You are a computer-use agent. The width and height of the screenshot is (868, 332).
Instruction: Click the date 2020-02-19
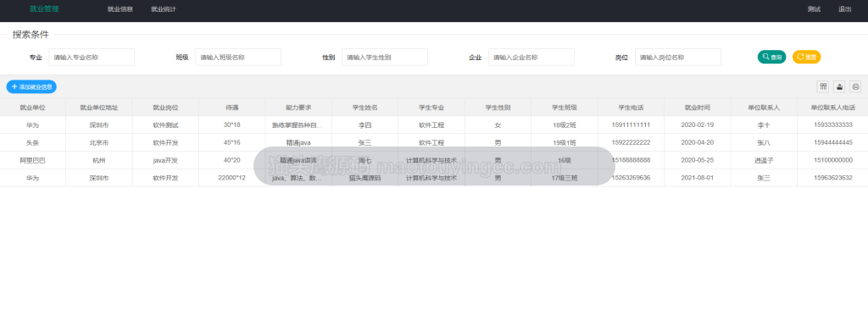698,125
